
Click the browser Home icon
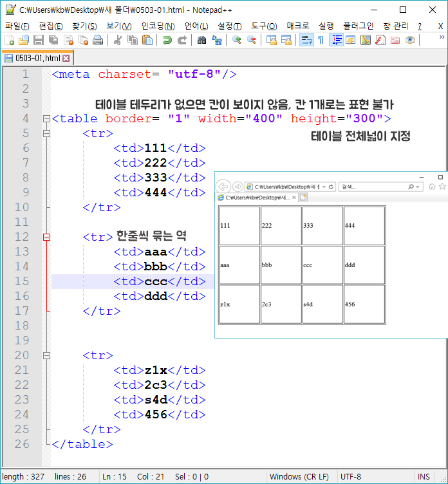tap(432, 187)
